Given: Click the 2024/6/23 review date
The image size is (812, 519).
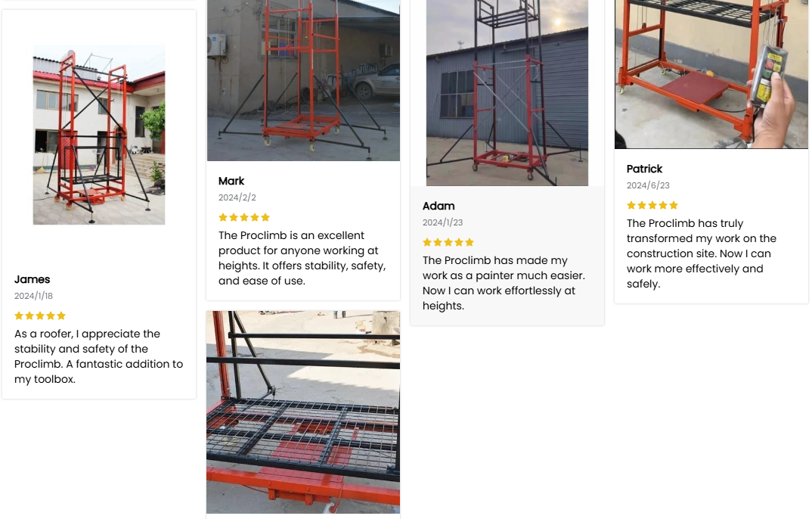Looking at the screenshot, I should [648, 185].
